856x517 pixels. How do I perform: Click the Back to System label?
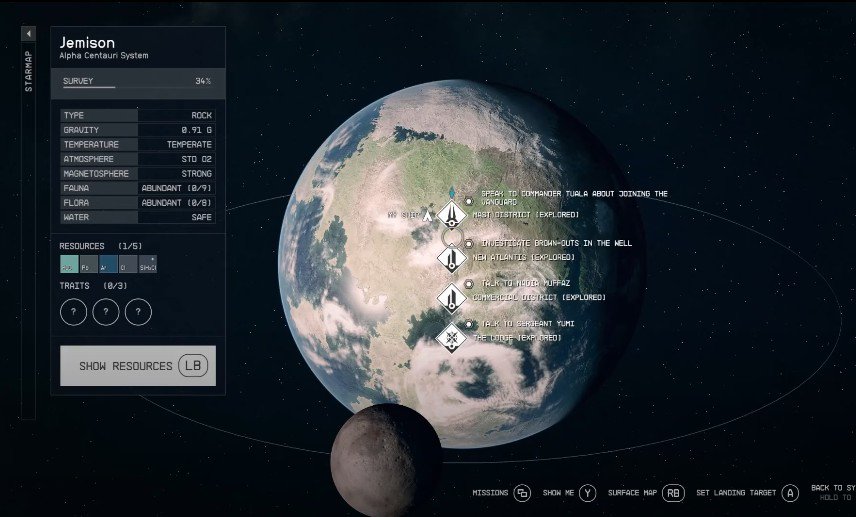833,488
